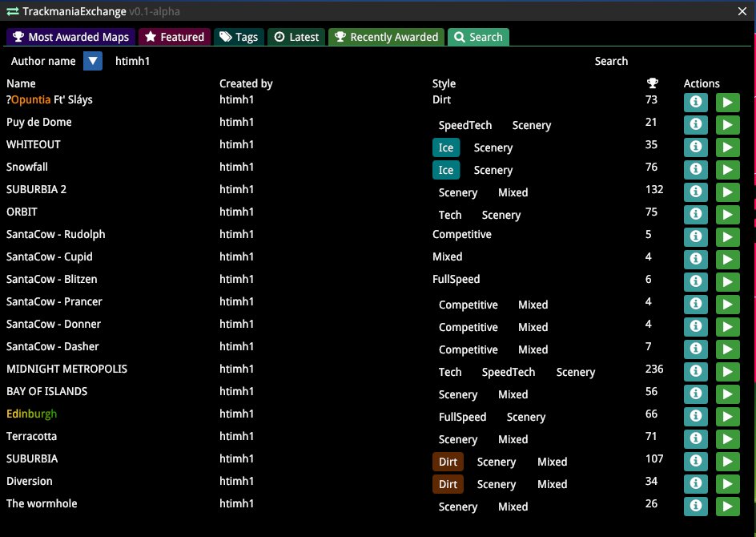
Task: Switch to the Featured tab
Action: tap(175, 37)
